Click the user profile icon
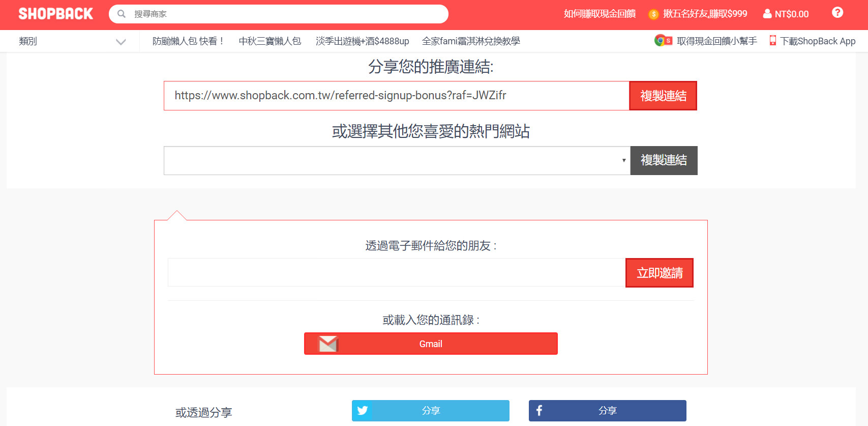The height and width of the screenshot is (426, 868). [767, 14]
